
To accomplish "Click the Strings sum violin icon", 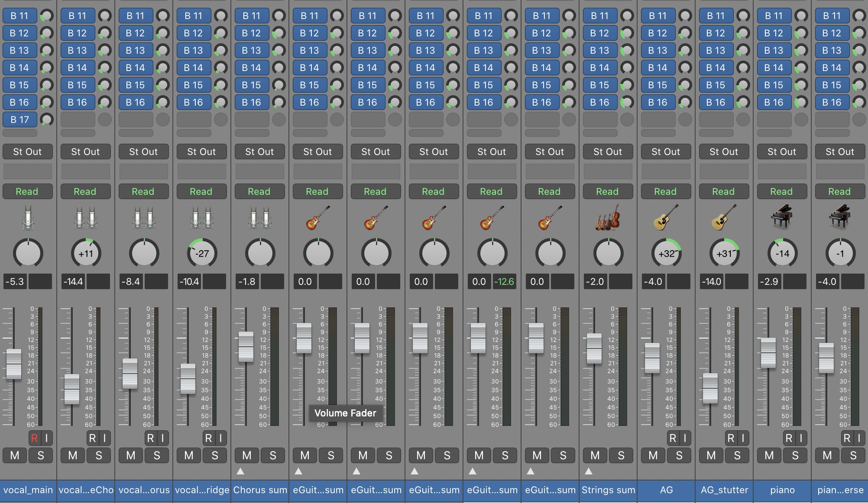I will (x=608, y=218).
